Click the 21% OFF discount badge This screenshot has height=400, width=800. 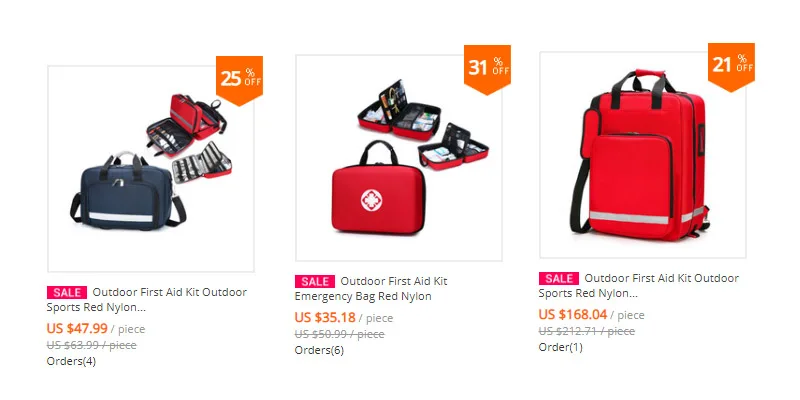point(731,66)
